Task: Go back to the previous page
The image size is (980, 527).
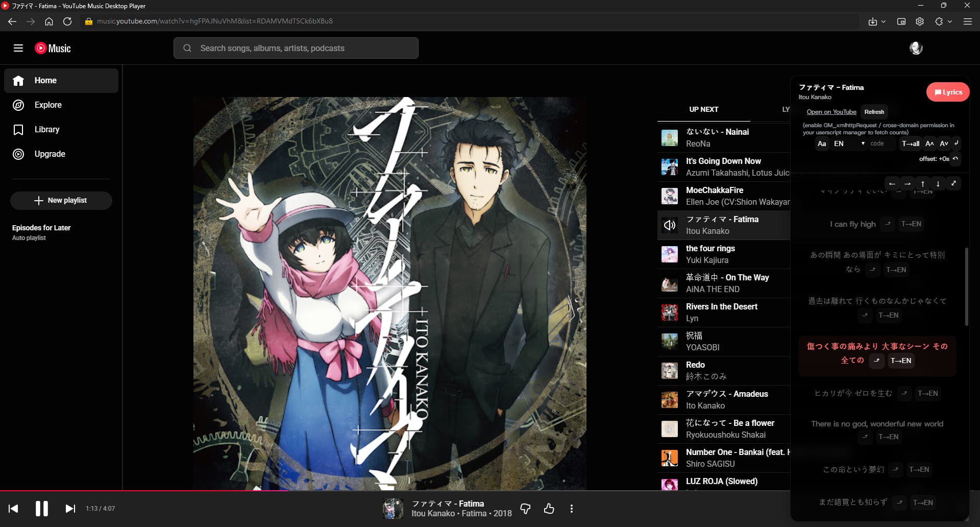Action: tap(12, 21)
